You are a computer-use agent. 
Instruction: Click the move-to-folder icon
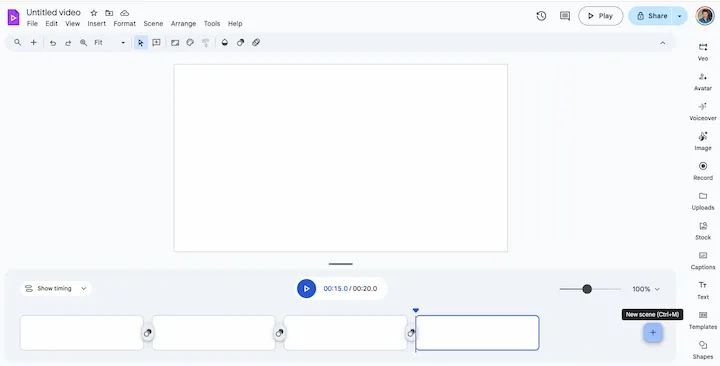pyautogui.click(x=109, y=13)
